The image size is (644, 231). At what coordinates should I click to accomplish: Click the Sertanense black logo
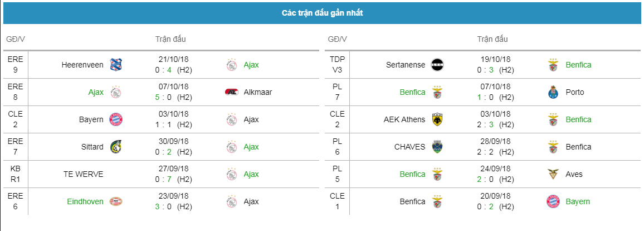coord(437,65)
